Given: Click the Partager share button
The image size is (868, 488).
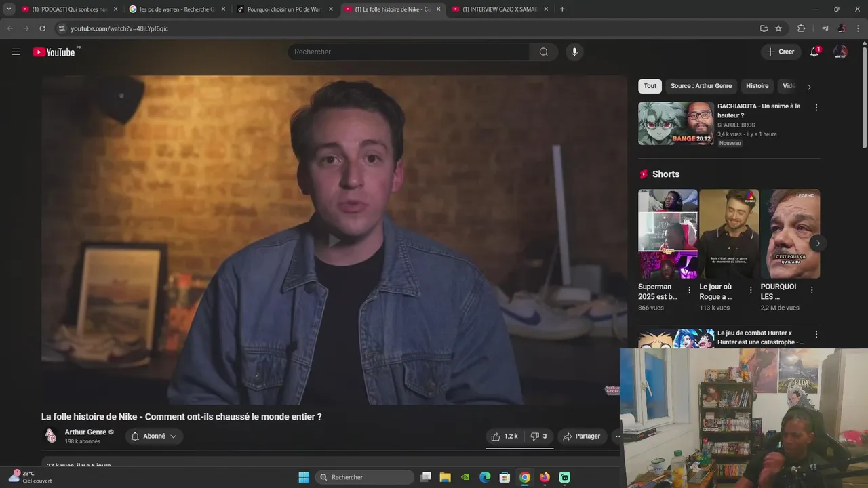Looking at the screenshot, I should tap(582, 436).
